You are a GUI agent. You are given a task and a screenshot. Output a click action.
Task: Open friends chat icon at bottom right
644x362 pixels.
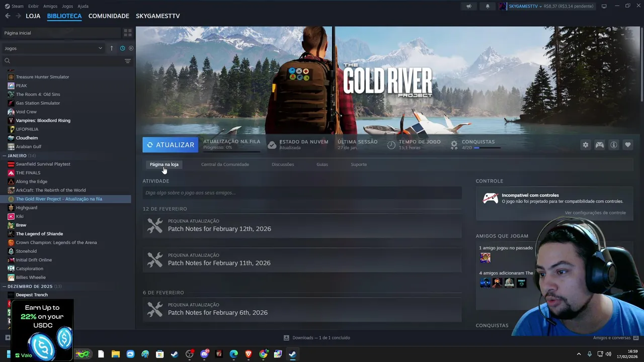pyautogui.click(x=636, y=338)
